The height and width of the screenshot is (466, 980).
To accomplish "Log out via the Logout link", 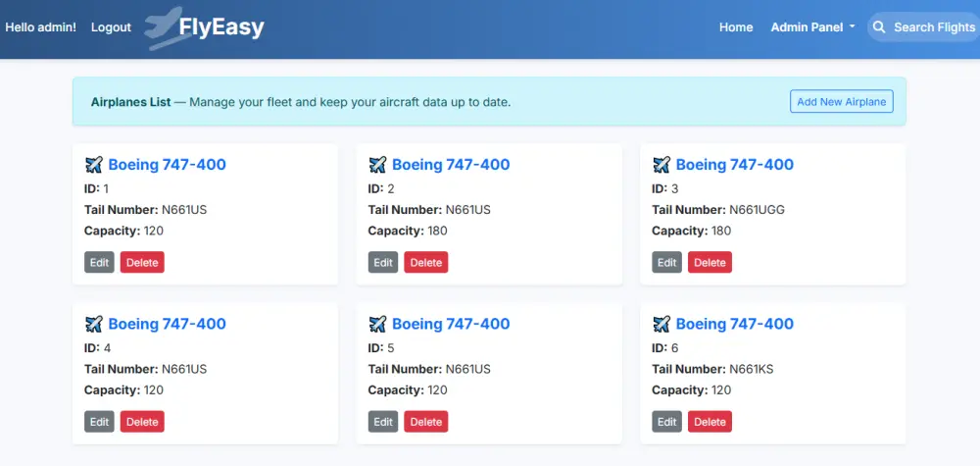I will click(111, 27).
